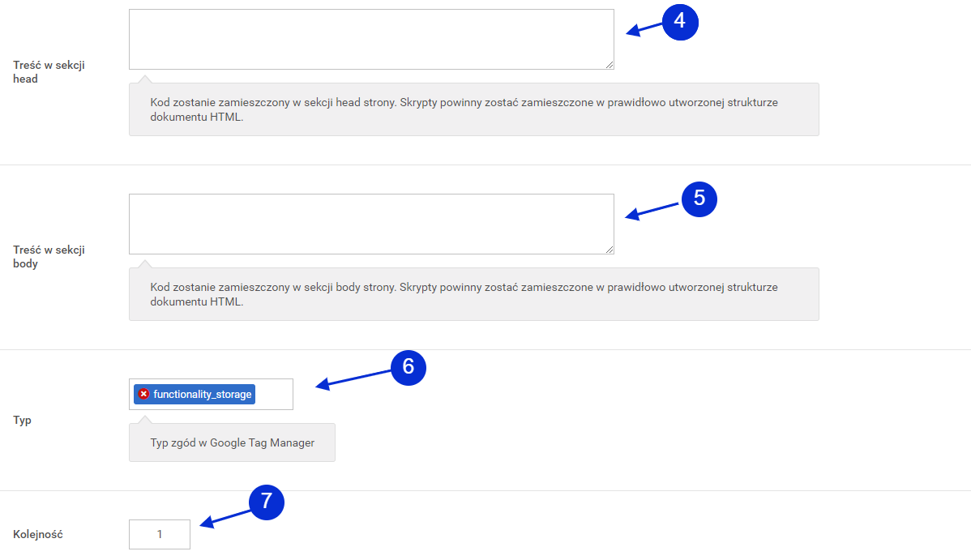Click the 'Typ' field label

[23, 420]
